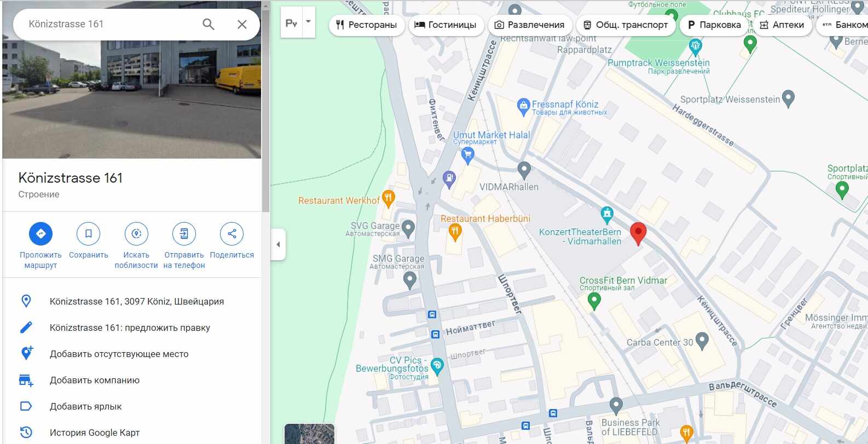The width and height of the screenshot is (868, 444).
Task: Click the add-missing-place pin icon
Action: click(x=26, y=353)
